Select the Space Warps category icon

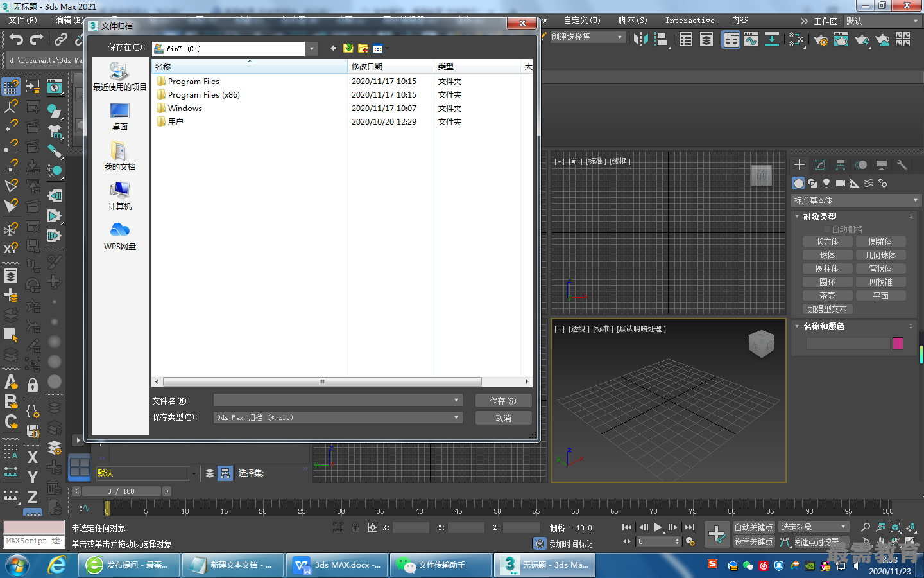click(869, 183)
